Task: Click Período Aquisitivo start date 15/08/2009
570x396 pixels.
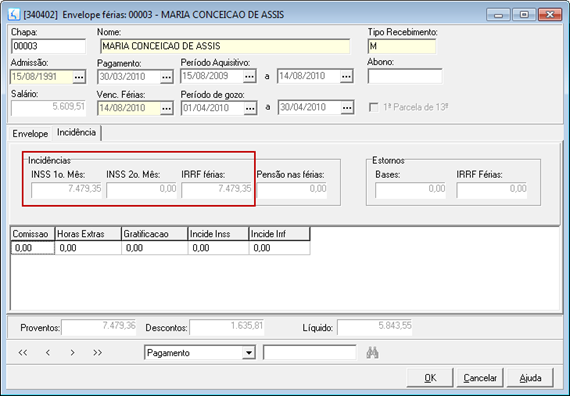Action: pyautogui.click(x=212, y=76)
